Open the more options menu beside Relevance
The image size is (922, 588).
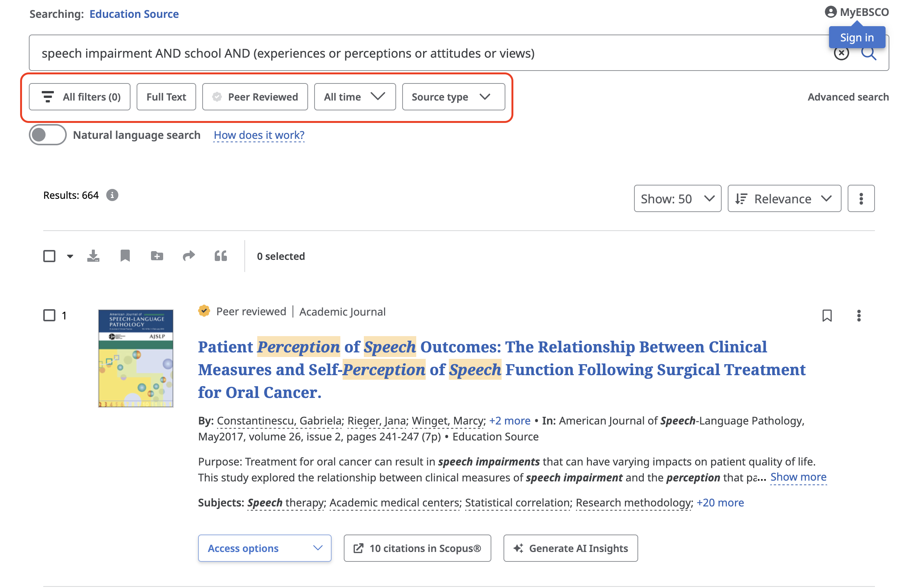[x=861, y=199]
